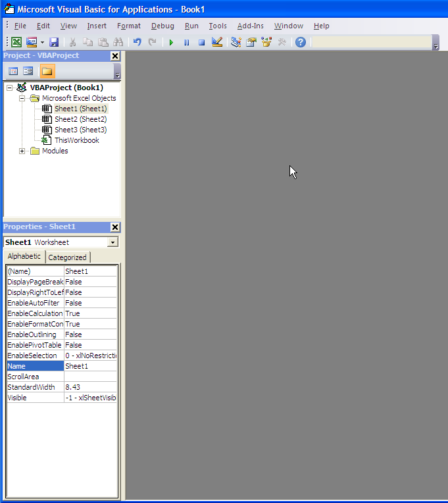Select ThisWorkbook in project tree

(76, 140)
